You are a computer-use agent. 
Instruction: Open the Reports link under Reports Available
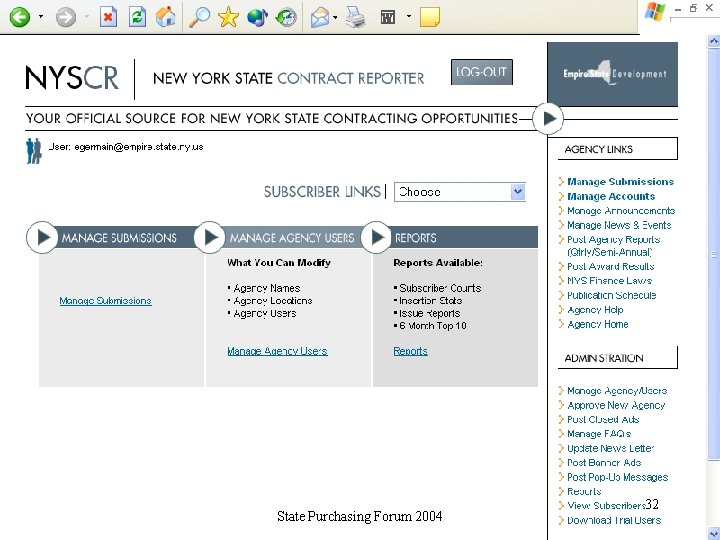click(411, 351)
